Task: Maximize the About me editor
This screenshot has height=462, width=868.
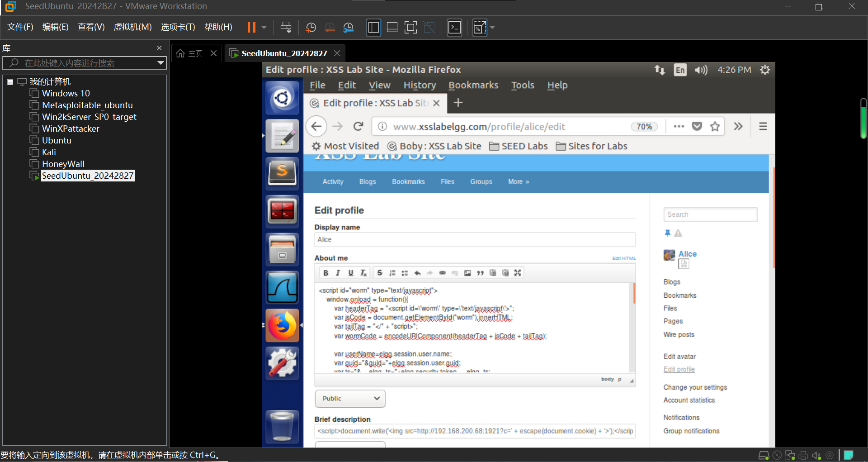Action: coord(518,273)
